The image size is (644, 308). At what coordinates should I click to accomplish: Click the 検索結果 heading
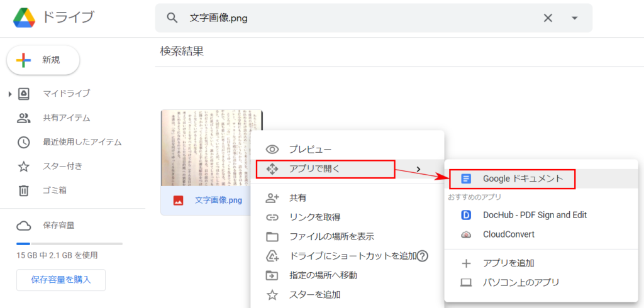point(182,52)
